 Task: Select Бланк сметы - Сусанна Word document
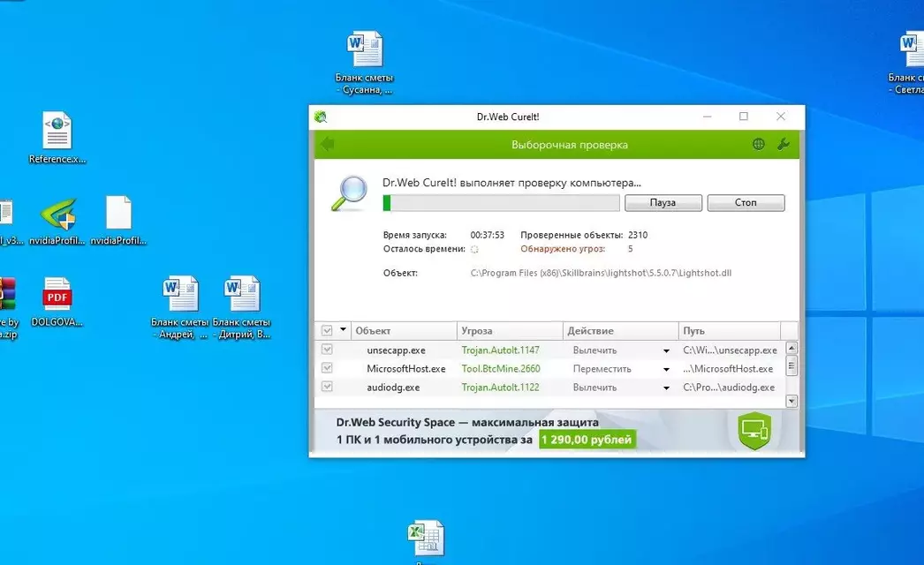tap(364, 63)
